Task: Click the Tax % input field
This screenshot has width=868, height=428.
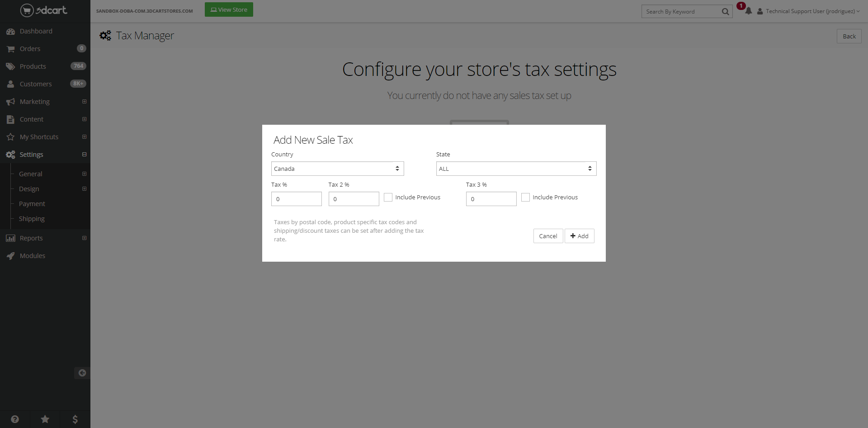Action: pos(296,199)
